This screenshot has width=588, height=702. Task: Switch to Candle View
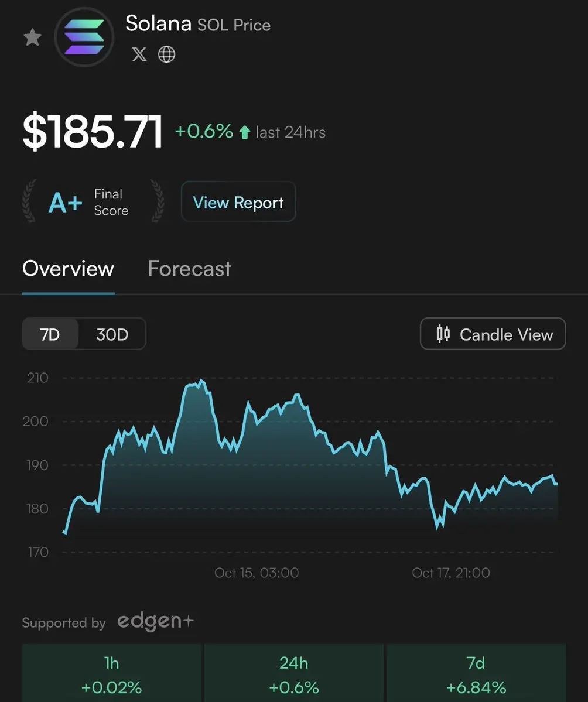[x=493, y=334]
